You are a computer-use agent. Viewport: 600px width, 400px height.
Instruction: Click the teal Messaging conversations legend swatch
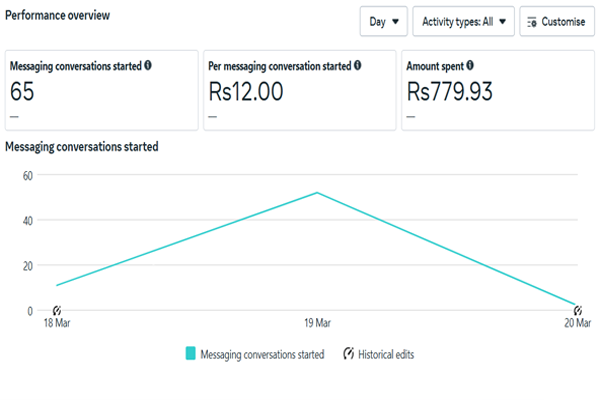coord(190,353)
